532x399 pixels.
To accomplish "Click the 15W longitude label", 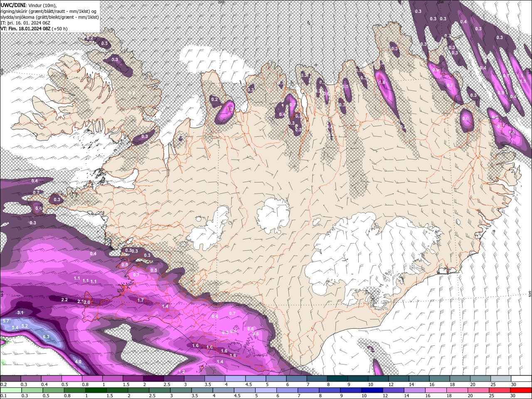I will pos(440,2).
